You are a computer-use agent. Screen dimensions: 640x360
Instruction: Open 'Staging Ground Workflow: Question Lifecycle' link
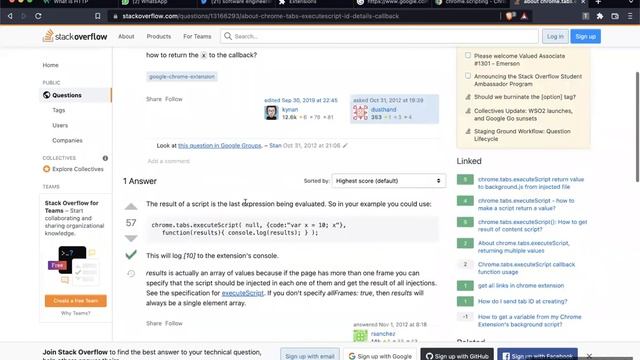click(522, 135)
